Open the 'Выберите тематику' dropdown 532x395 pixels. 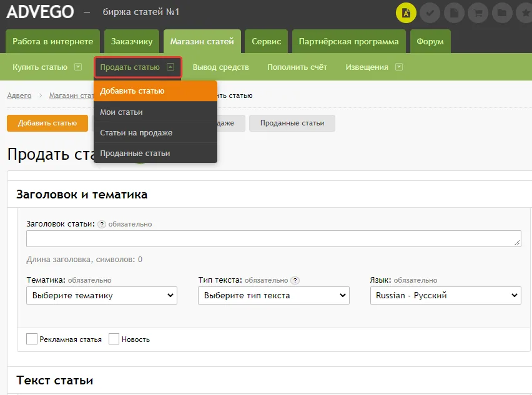(102, 295)
